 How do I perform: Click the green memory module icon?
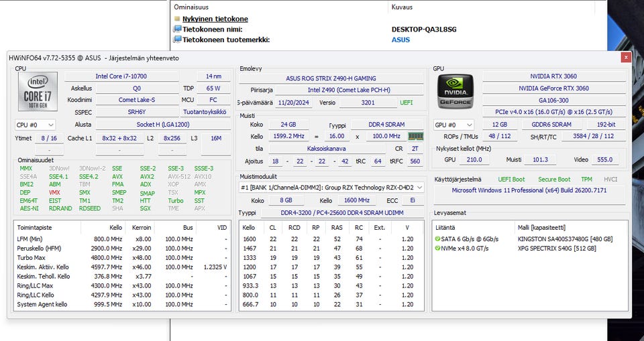pos(415,136)
